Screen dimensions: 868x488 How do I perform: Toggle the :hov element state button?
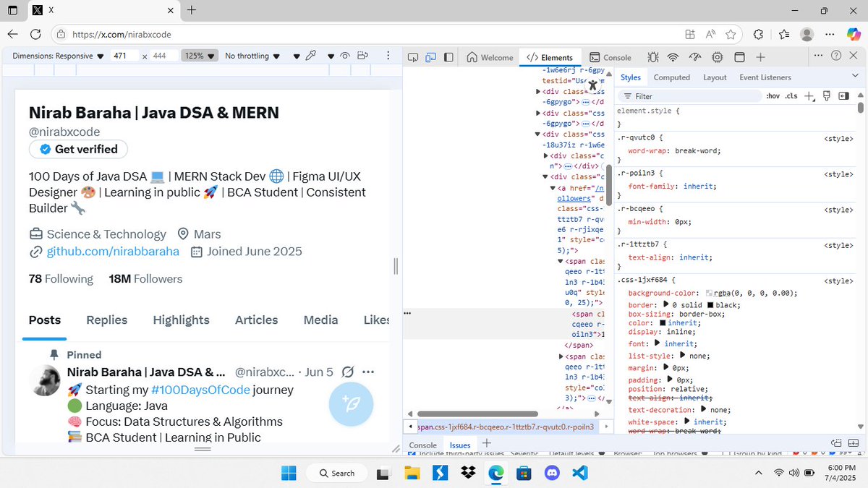pos(773,96)
